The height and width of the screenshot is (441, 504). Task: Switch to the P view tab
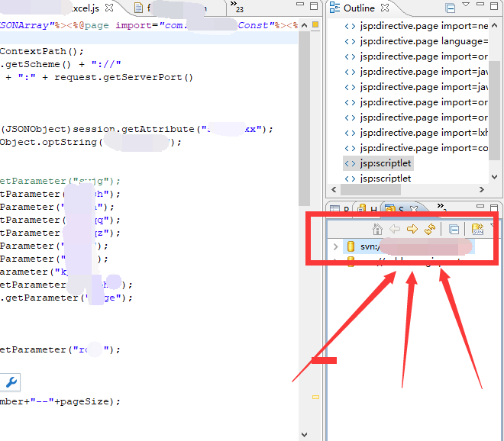point(339,209)
